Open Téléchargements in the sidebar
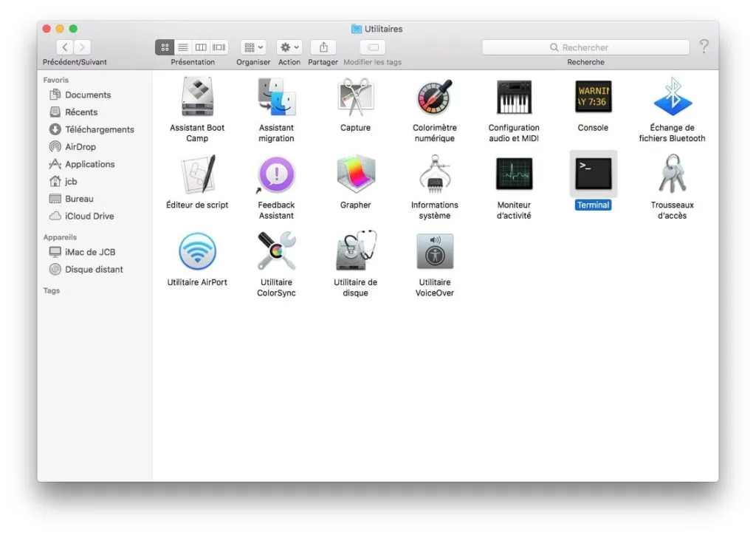 coord(92,130)
